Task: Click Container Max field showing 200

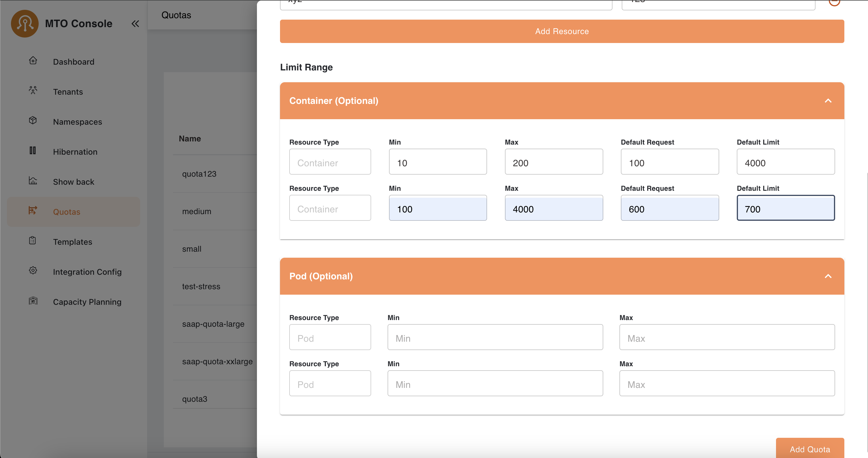Action: (x=553, y=162)
